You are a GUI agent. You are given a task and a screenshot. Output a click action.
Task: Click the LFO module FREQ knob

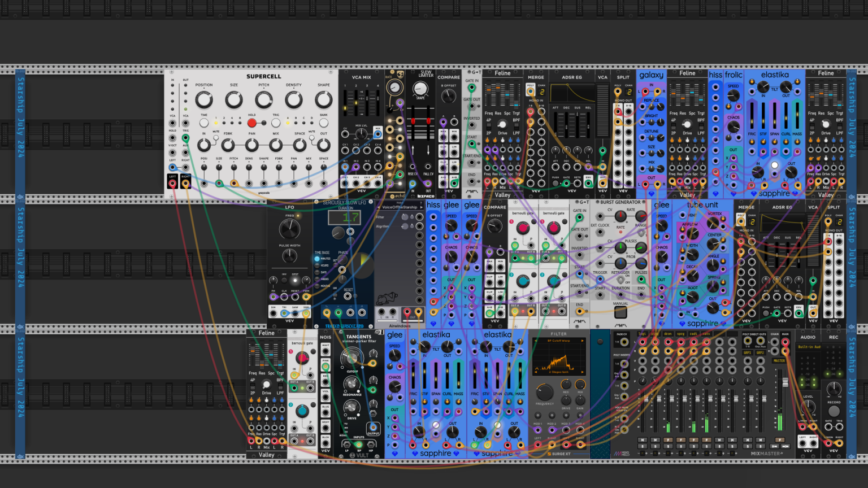pos(289,229)
